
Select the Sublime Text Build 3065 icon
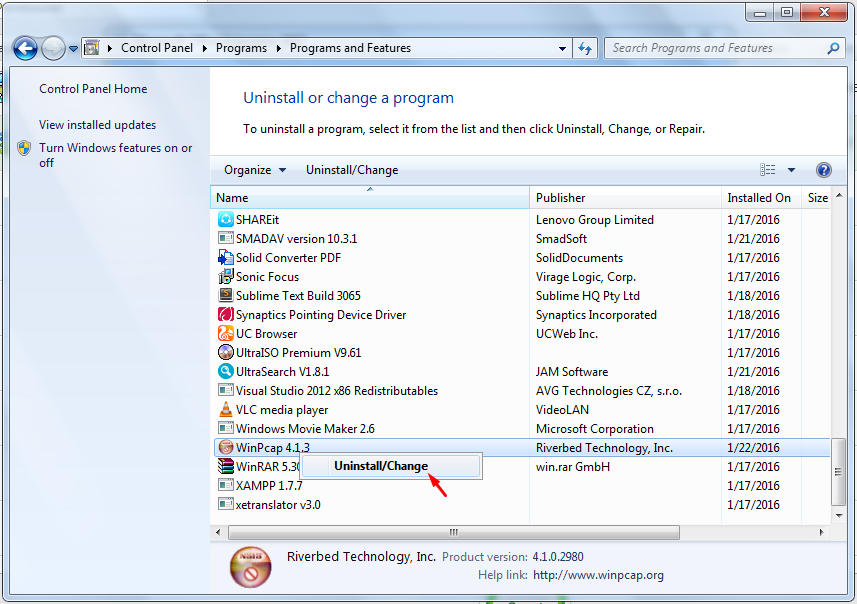226,295
